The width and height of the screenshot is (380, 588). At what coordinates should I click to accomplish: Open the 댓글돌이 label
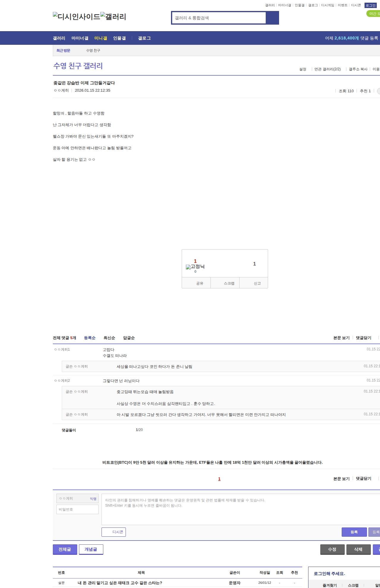[x=69, y=430]
